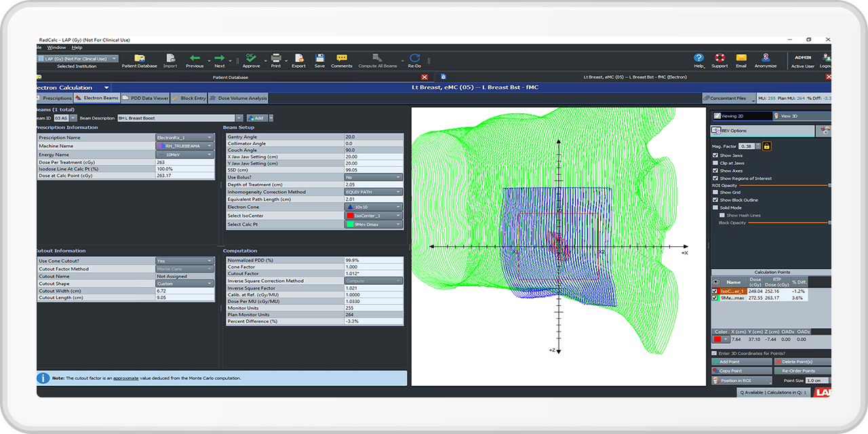Click the Approve checkmark icon

point(251,58)
